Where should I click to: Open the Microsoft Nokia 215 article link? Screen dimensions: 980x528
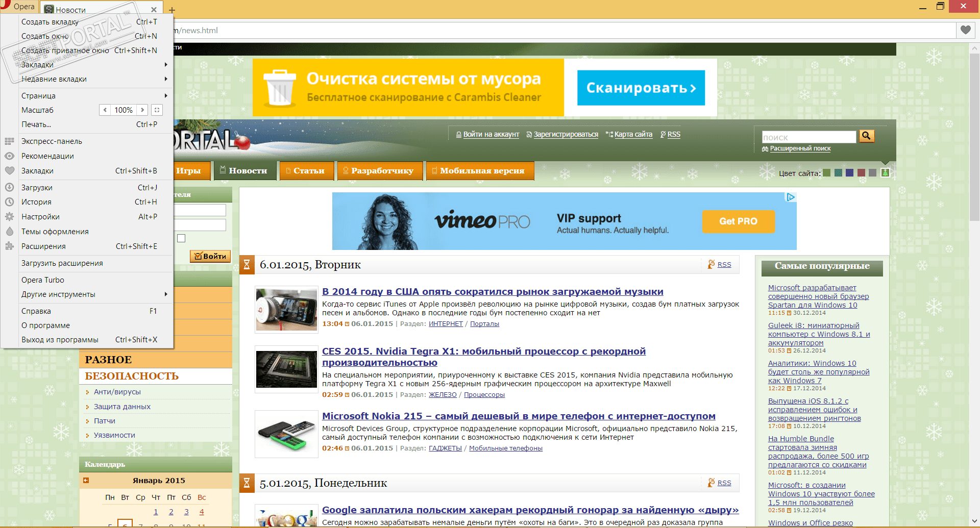519,416
